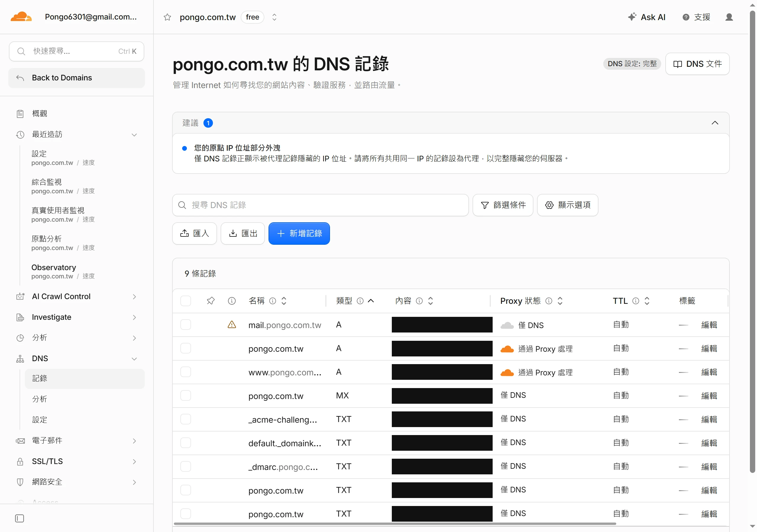This screenshot has width=757, height=532.
Task: Check the mail.pongo.com.tw record checkbox
Action: tap(186, 325)
